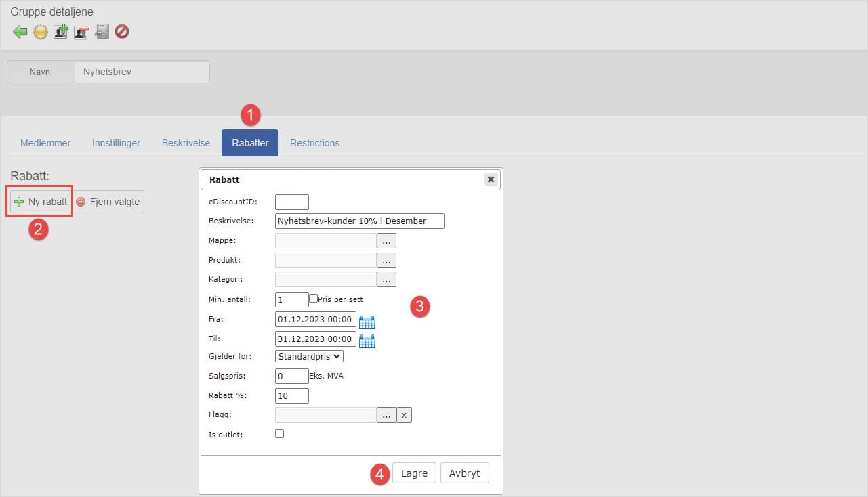This screenshot has width=868, height=497.
Task: Click the red prohibited circle icon
Action: (x=122, y=32)
